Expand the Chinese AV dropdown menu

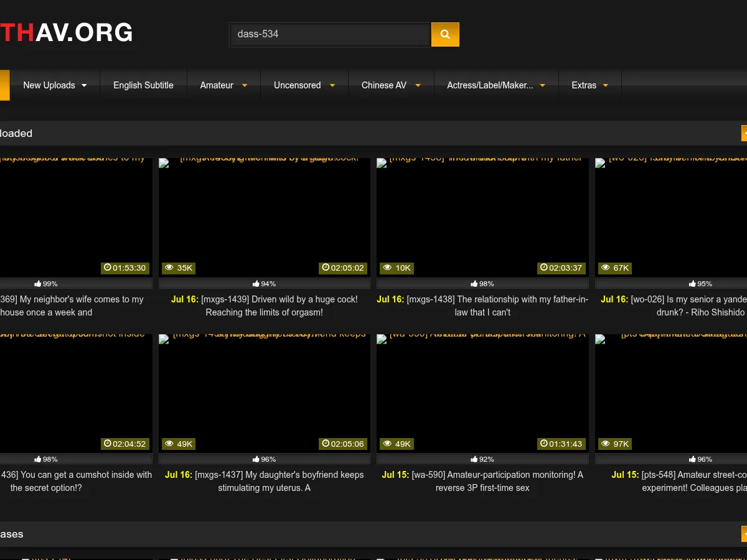[x=391, y=85]
